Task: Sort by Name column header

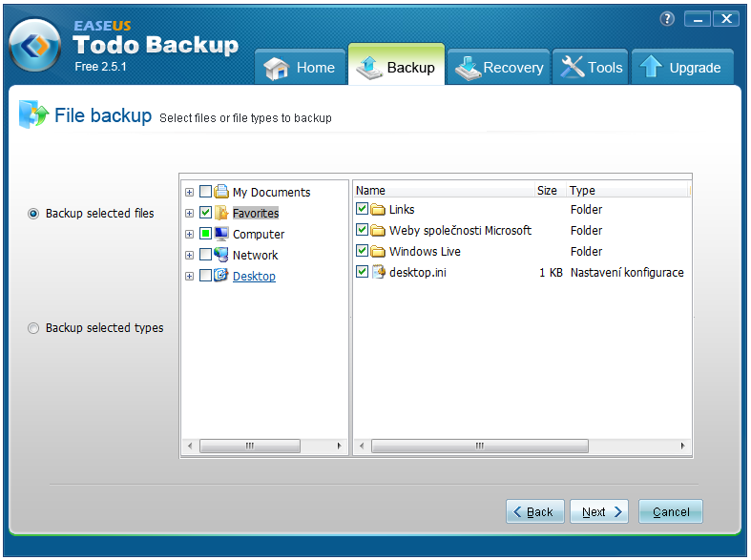Action: click(444, 190)
